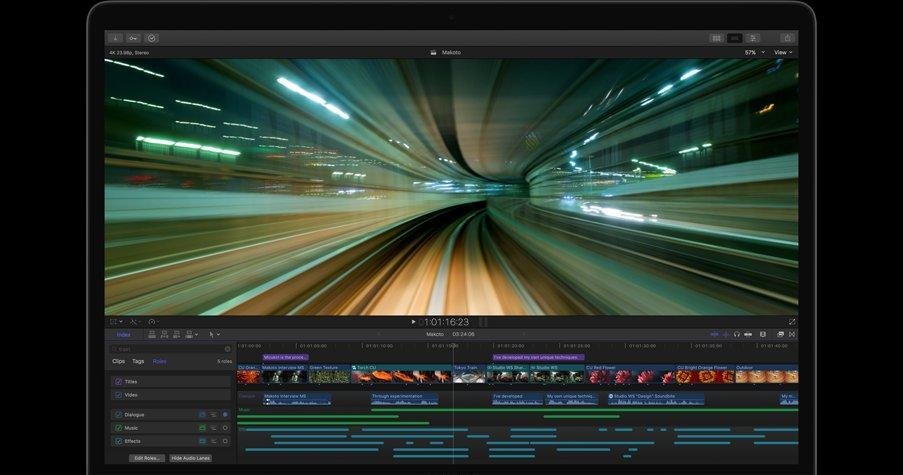The height and width of the screenshot is (475, 903).
Task: Show Dialogue subrole lanes icon
Action: (214, 415)
